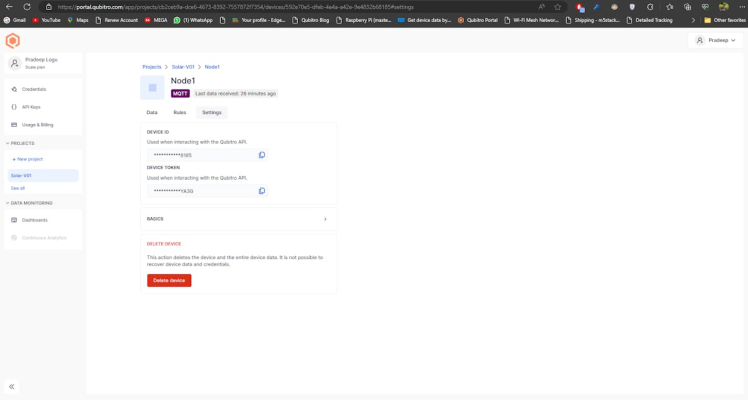
Task: Open Qubitro Blog bookmark
Action: [311, 21]
